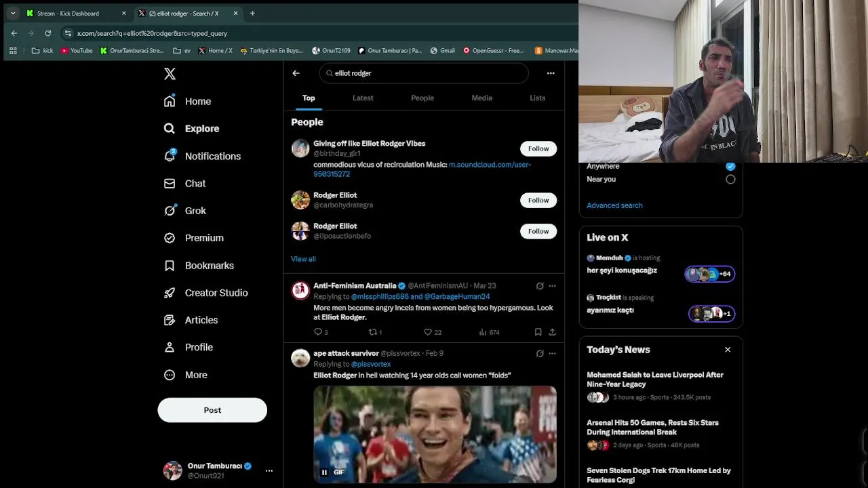
Task: Repost the Anti-Feminism Australia post
Action: [375, 332]
